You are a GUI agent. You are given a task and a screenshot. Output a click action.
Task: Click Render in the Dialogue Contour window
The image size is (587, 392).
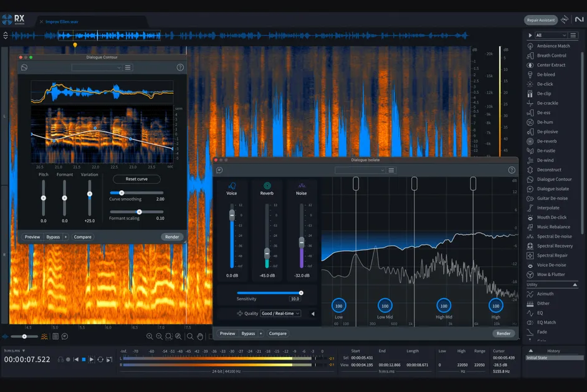[x=172, y=237]
